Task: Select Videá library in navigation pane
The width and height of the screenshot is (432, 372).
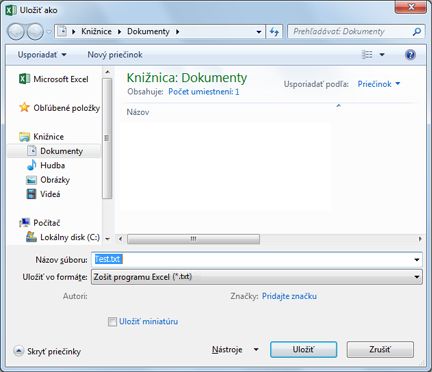Action: [50, 194]
